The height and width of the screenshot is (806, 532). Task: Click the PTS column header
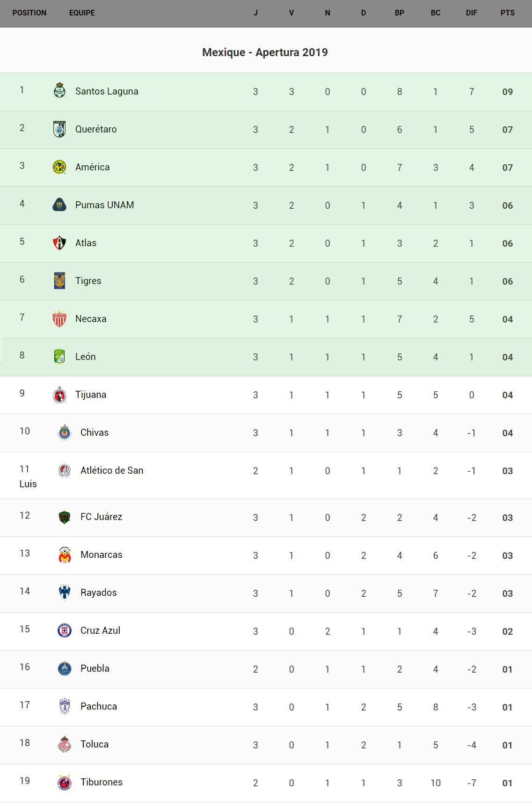point(507,13)
